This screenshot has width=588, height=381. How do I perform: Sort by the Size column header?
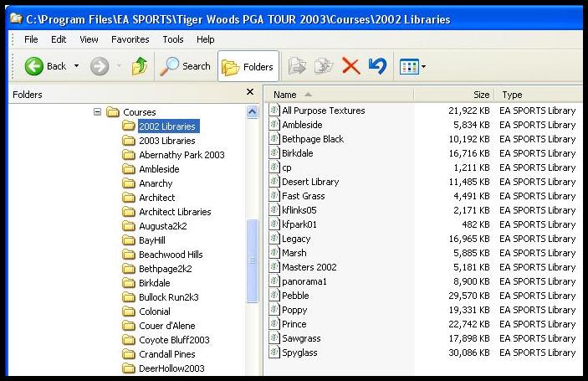coord(454,95)
